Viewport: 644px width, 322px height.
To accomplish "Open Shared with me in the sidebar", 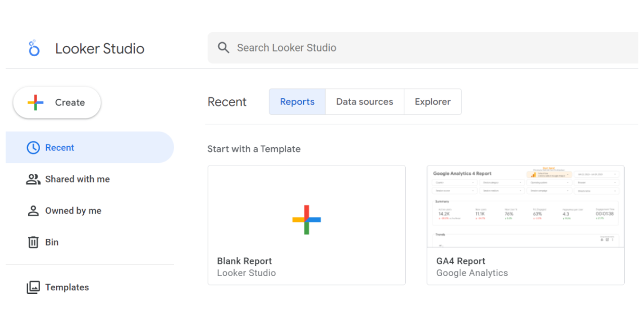I will point(89,179).
